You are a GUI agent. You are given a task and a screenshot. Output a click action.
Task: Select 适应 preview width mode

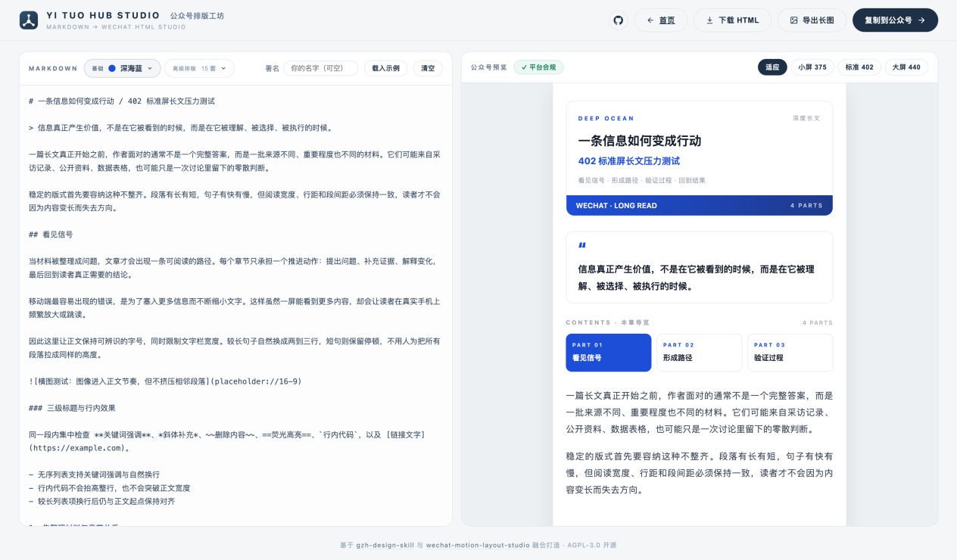(x=772, y=67)
